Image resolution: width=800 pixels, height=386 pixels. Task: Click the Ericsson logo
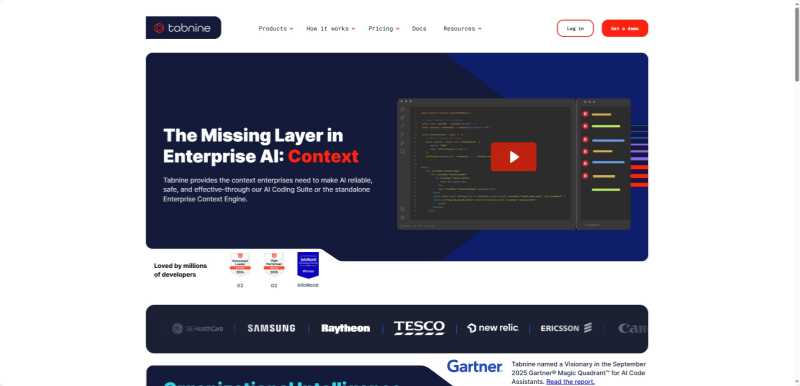pos(566,328)
